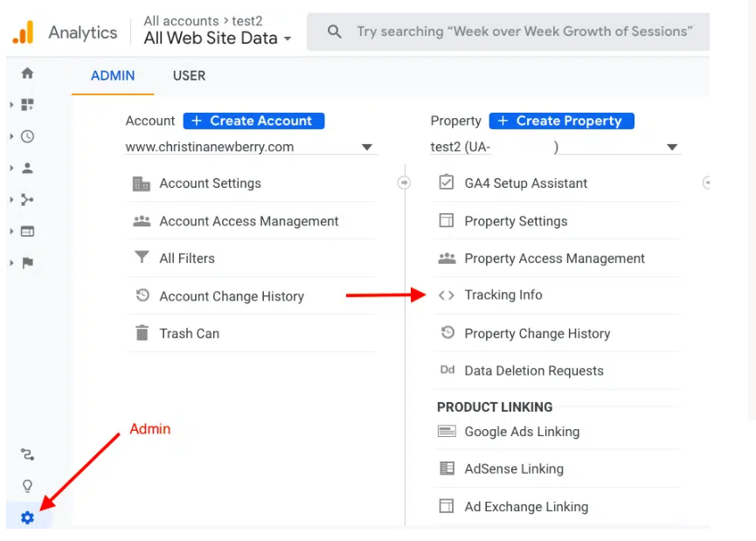
Task: Open Account Access Management
Action: [x=251, y=221]
